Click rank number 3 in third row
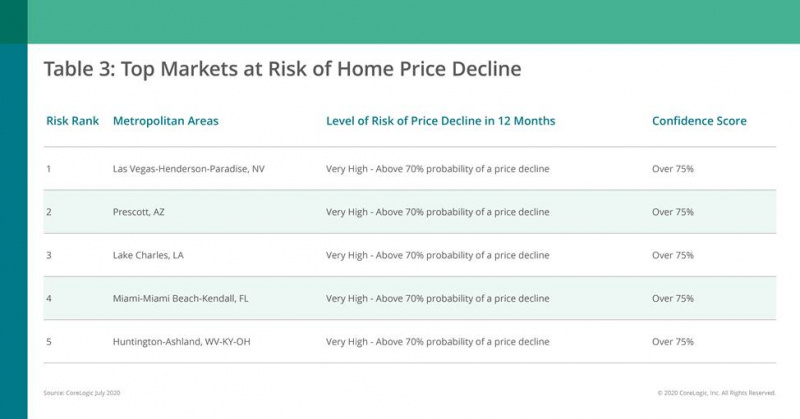This screenshot has width=800, height=419. (49, 255)
